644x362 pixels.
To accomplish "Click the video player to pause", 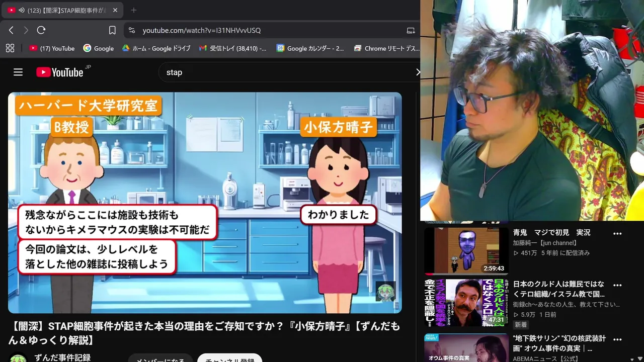I will (x=205, y=203).
